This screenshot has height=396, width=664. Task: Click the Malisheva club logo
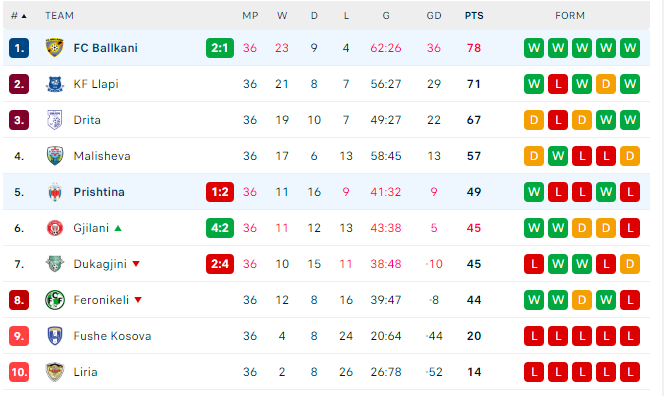55,156
